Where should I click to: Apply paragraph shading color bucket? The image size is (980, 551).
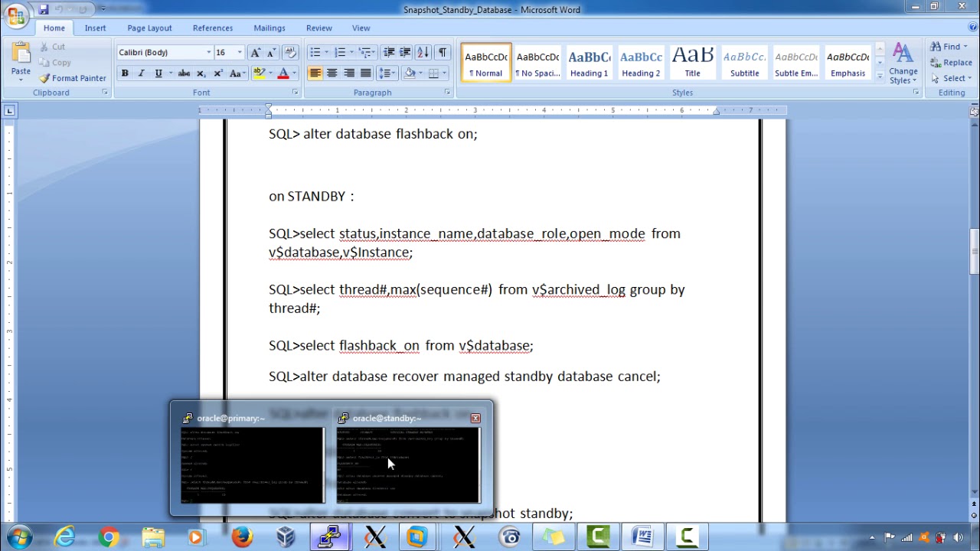pyautogui.click(x=410, y=73)
